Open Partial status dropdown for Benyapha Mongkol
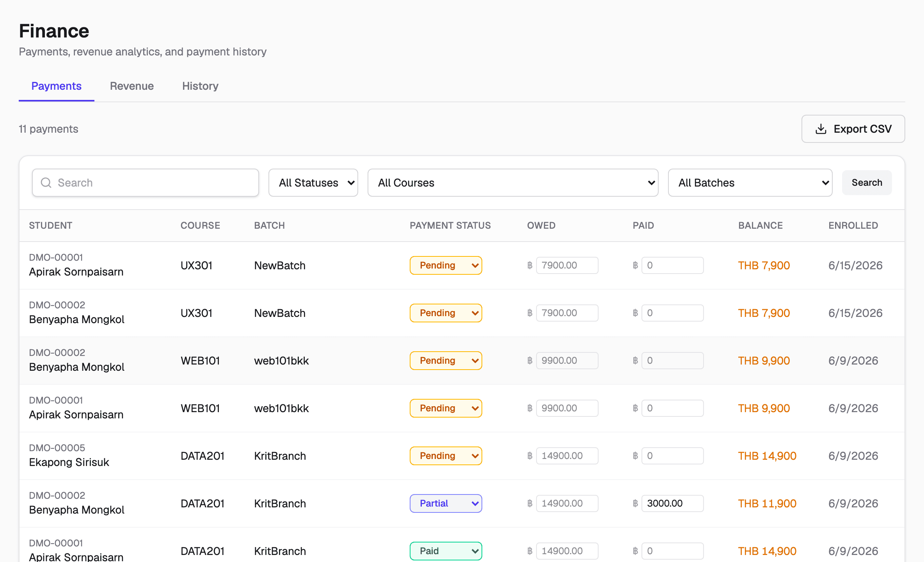This screenshot has height=562, width=924. coord(446,503)
